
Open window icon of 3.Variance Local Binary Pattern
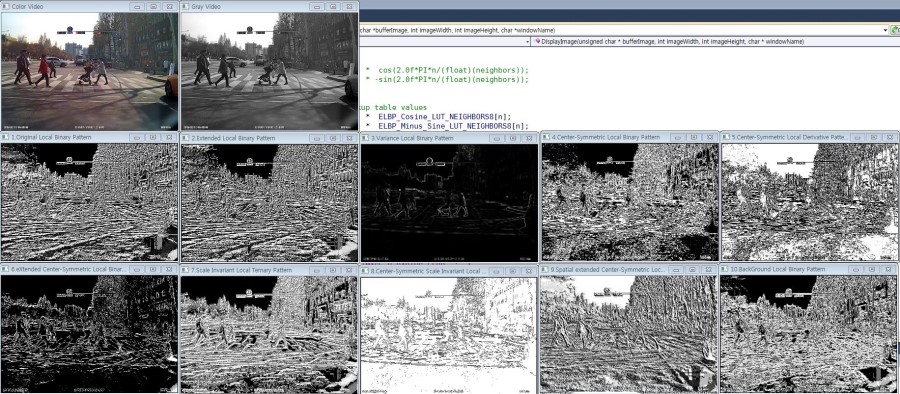[x=366, y=138]
